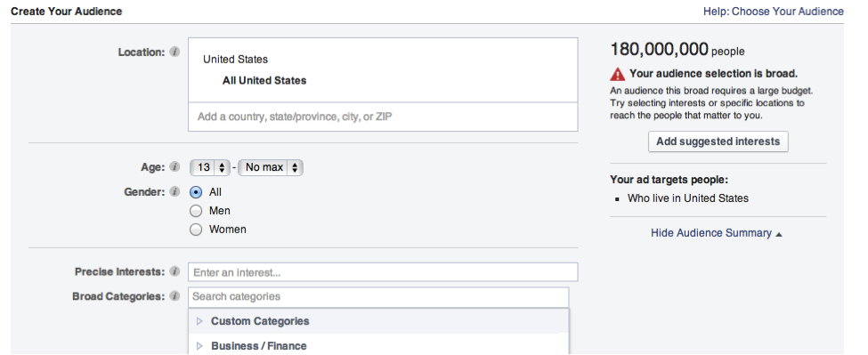
Task: Click the Search categories field
Action: pos(378,297)
